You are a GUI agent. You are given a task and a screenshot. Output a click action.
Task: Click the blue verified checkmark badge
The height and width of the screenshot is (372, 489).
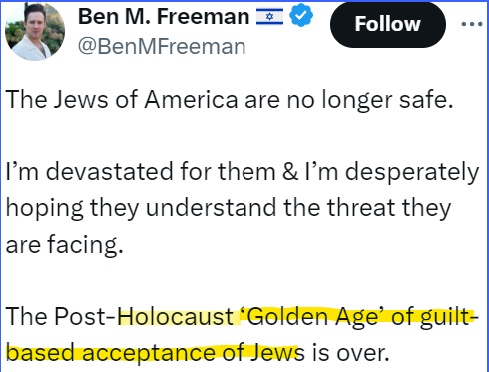(x=301, y=16)
